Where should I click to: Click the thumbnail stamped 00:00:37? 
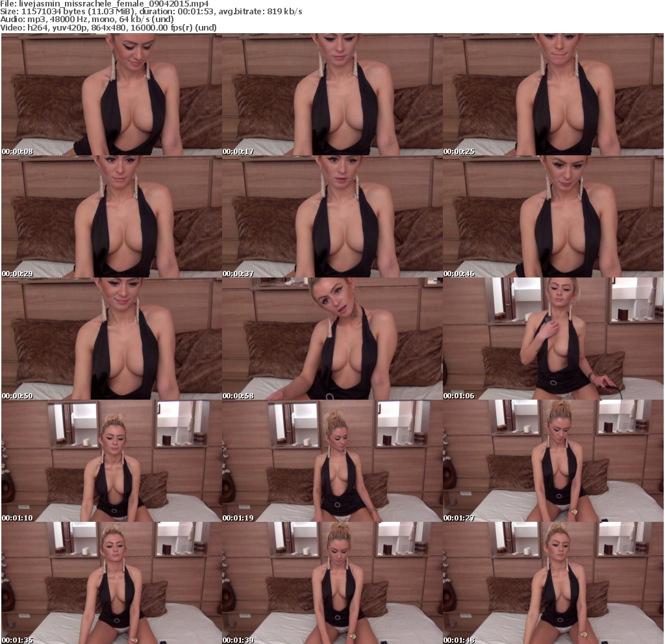point(332,216)
